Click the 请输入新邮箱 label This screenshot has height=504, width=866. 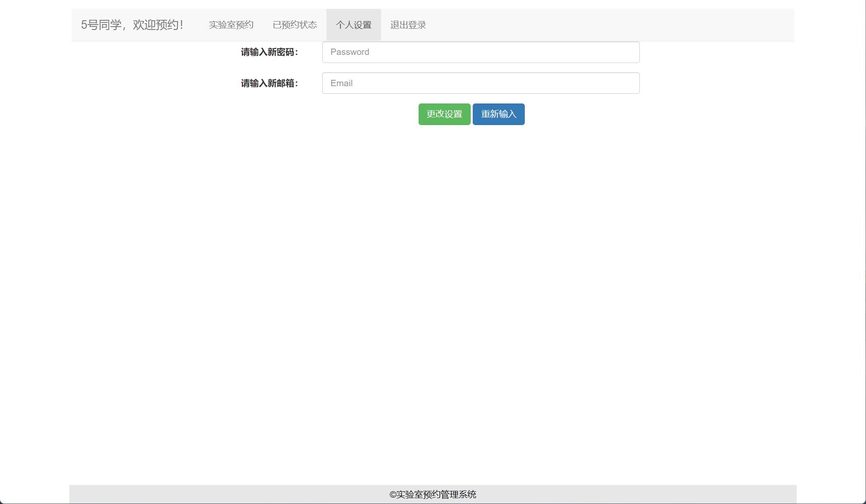(270, 83)
